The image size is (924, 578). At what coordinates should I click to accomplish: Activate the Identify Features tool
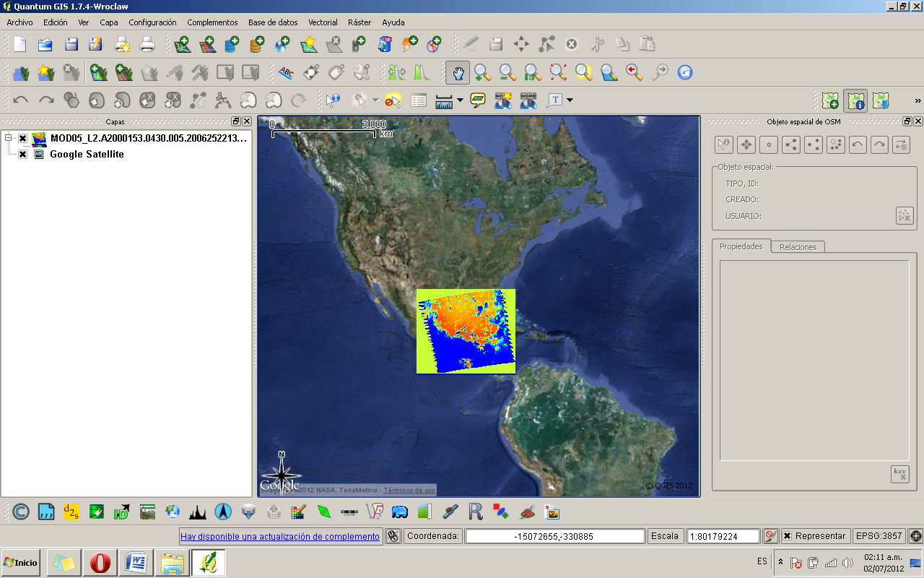[x=333, y=100]
